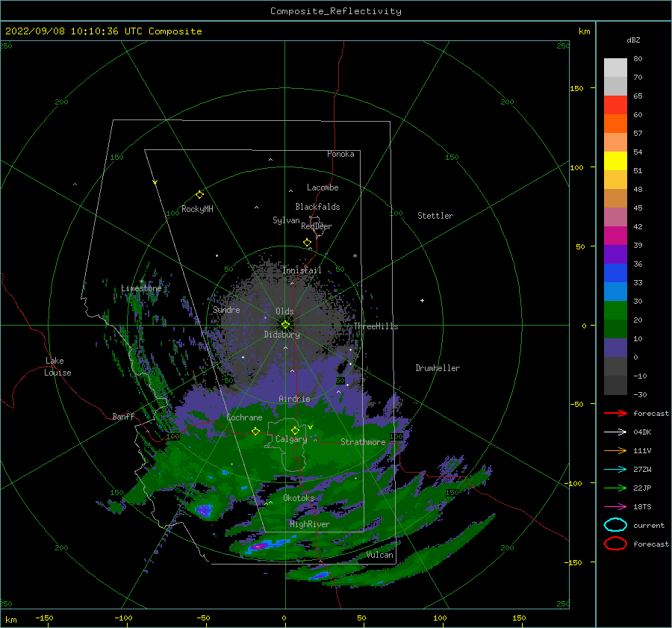Click the yellow diamond marker beside RockyMH

pyautogui.click(x=199, y=195)
